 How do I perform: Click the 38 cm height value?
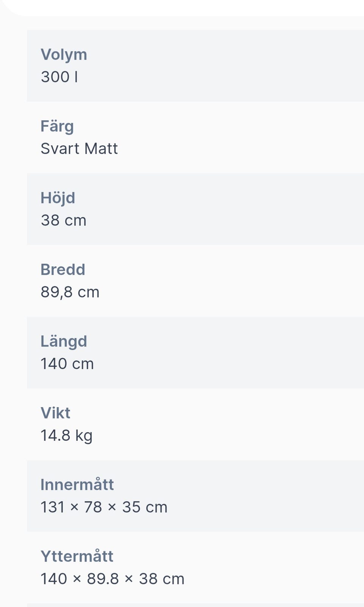[63, 220]
